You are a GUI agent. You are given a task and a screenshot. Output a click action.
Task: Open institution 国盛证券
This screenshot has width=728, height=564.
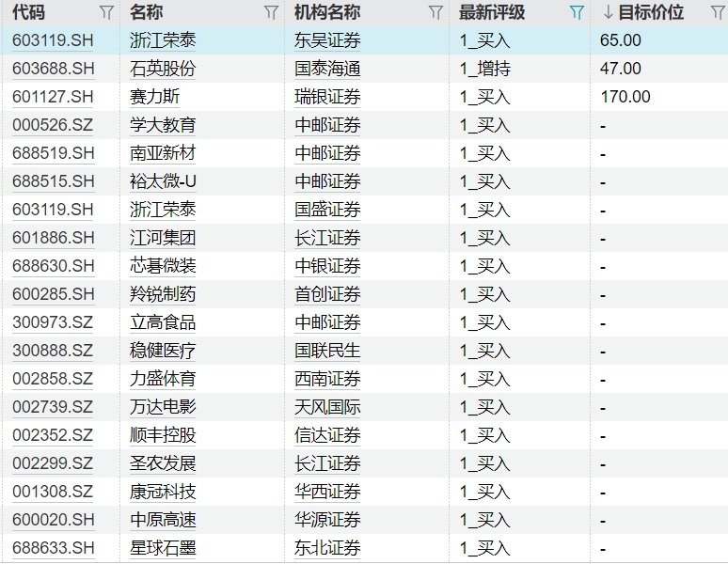(x=327, y=210)
